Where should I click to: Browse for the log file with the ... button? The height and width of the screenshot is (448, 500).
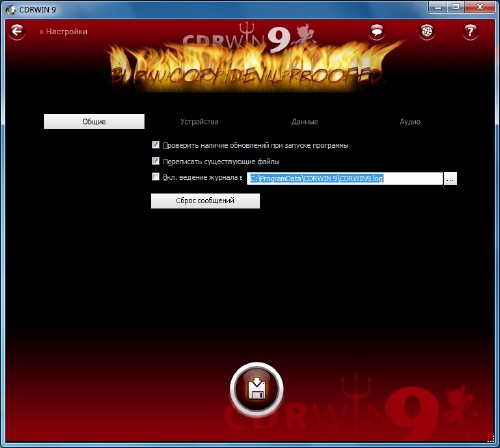click(450, 179)
